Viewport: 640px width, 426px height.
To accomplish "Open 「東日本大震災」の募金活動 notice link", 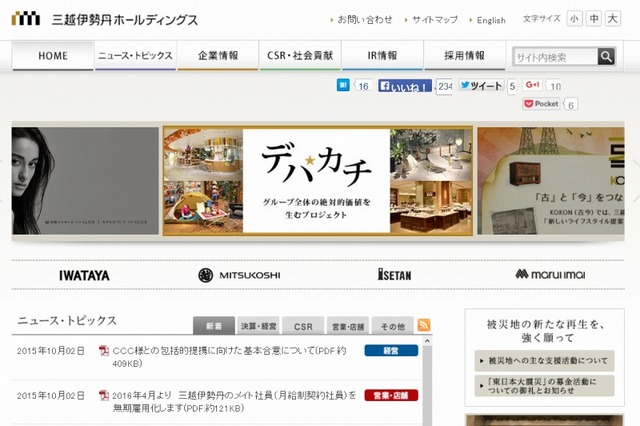I will [544, 386].
